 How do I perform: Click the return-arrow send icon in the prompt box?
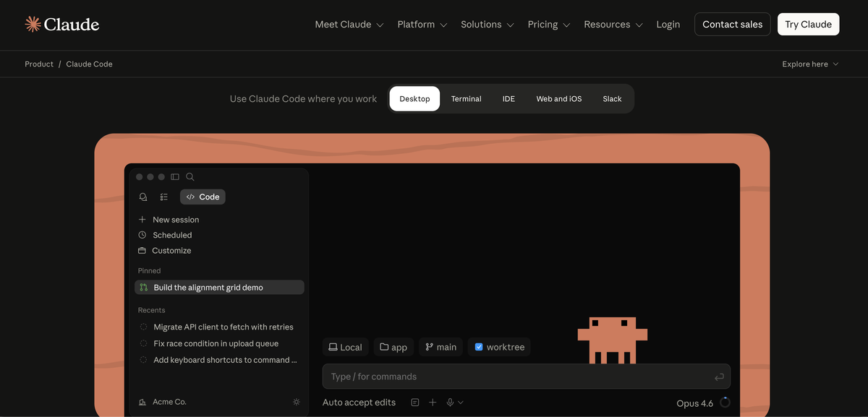[x=719, y=377]
